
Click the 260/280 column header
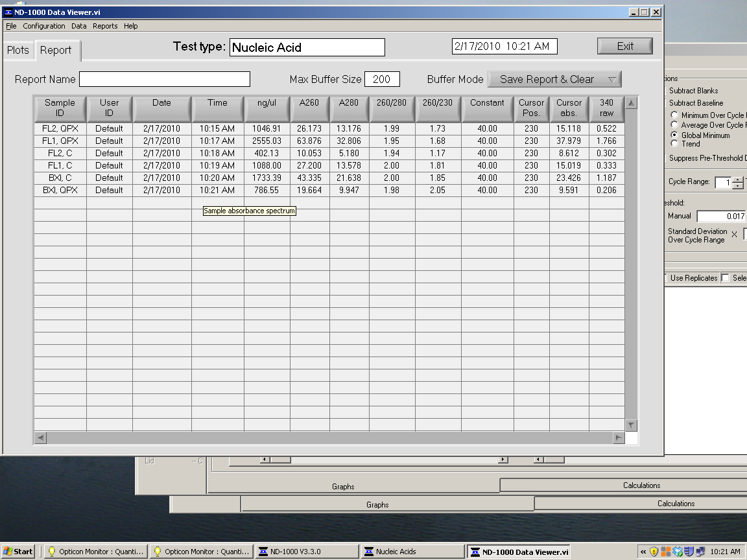pos(392,109)
